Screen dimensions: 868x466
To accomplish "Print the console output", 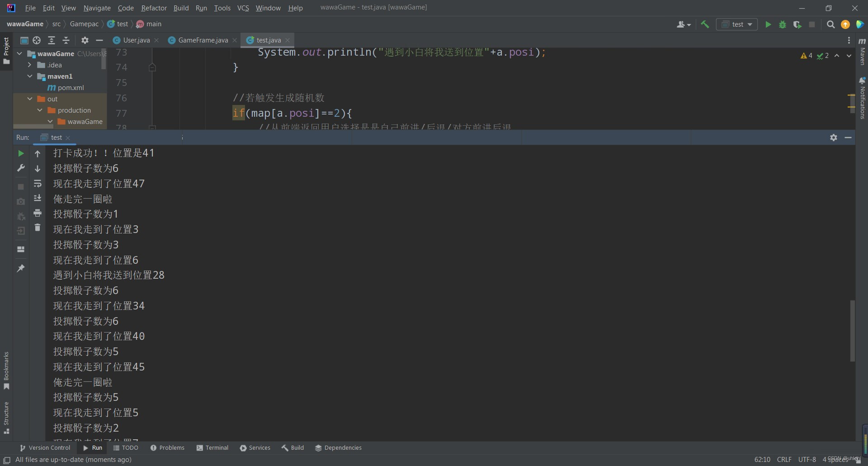I will 38,213.
